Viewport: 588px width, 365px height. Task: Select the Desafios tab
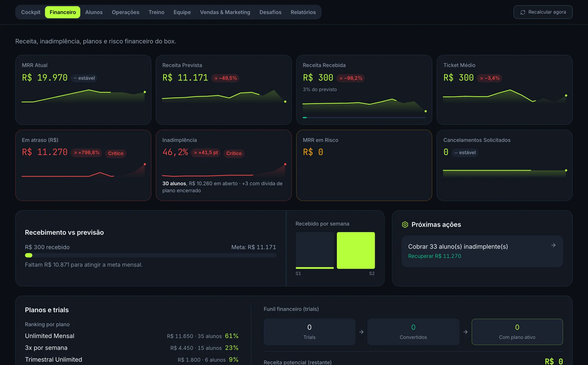tap(270, 12)
